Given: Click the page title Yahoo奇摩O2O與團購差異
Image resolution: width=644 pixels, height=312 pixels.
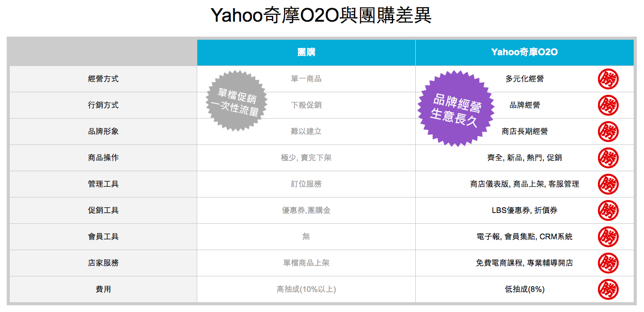Looking at the screenshot, I should click(x=321, y=15).
